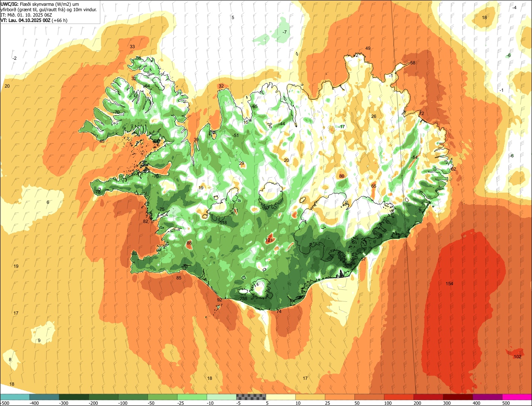Image resolution: width=532 pixels, height=406 pixels.
Task: Click the '62' value on the east coast
Action: 453,169
